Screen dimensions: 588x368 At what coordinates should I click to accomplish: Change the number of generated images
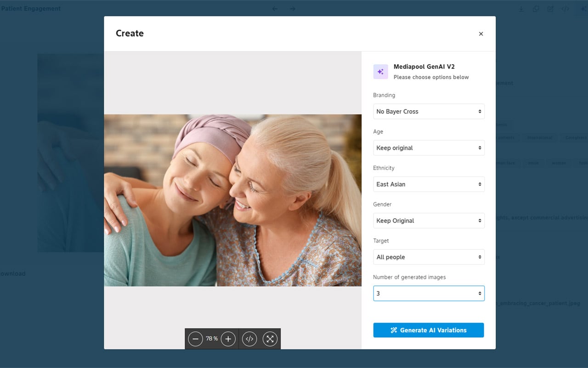point(429,294)
